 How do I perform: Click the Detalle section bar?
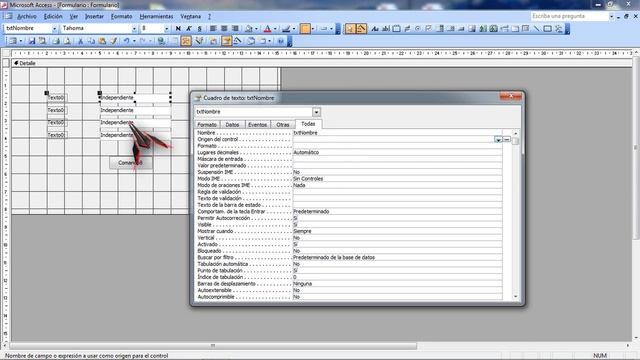coord(322,63)
